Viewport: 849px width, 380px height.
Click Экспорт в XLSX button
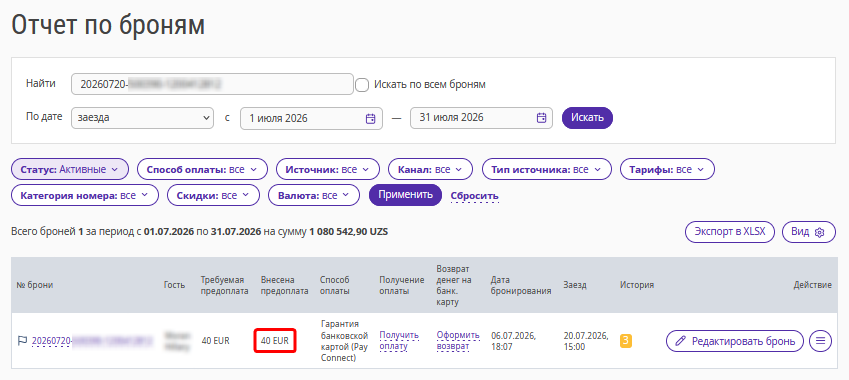point(730,232)
